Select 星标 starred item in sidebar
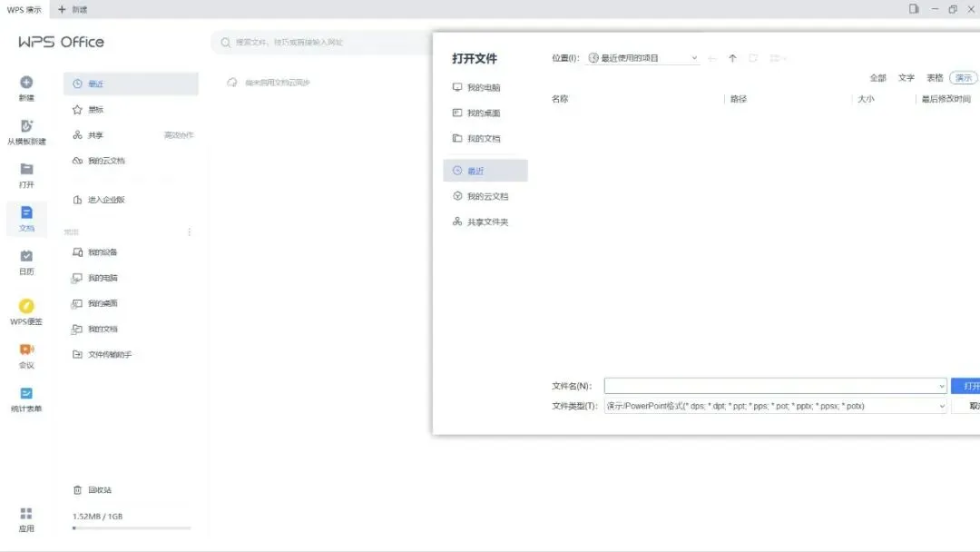The image size is (980, 552). [x=131, y=109]
